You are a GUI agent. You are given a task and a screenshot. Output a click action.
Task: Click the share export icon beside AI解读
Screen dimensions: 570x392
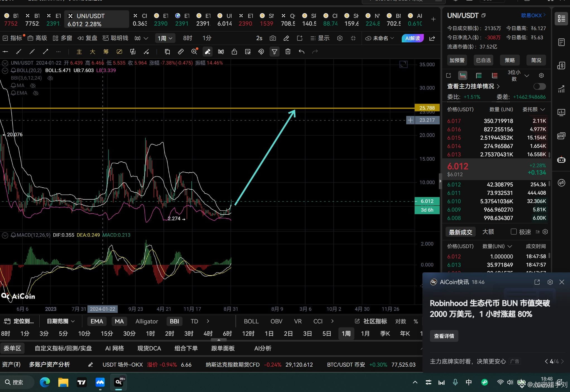[x=432, y=38]
